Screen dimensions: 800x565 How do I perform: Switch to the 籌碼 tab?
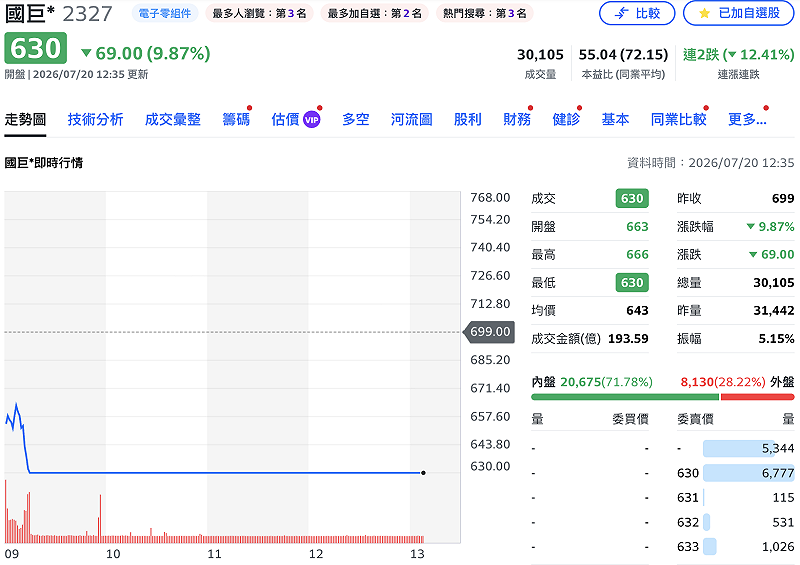pos(236,119)
